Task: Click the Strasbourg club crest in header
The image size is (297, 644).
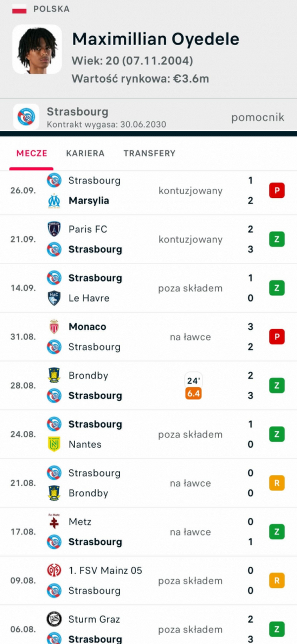Action: 26,117
